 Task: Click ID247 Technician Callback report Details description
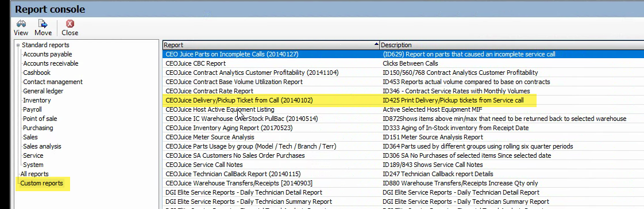pyautogui.click(x=438, y=174)
